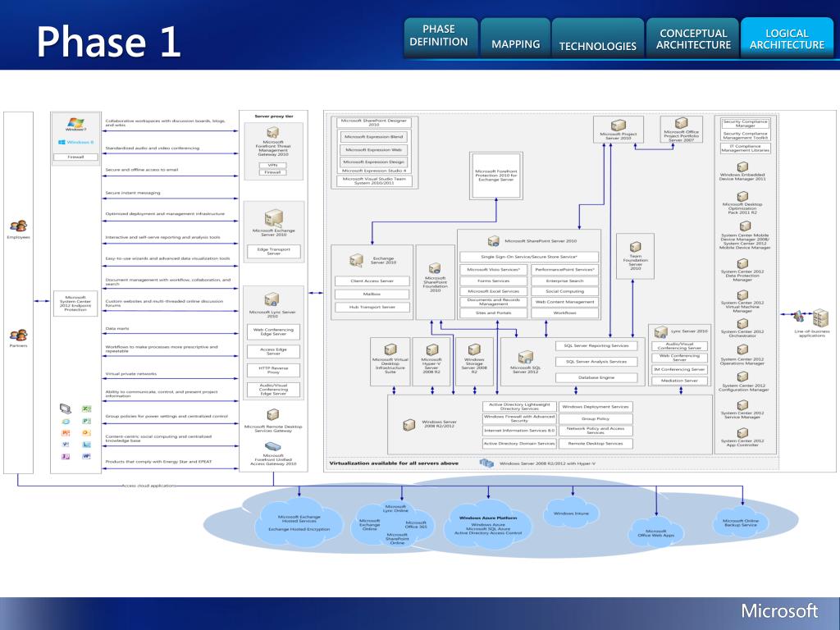
Task: Click System Center 2012 Endpoint Protection box
Action: tap(75, 304)
